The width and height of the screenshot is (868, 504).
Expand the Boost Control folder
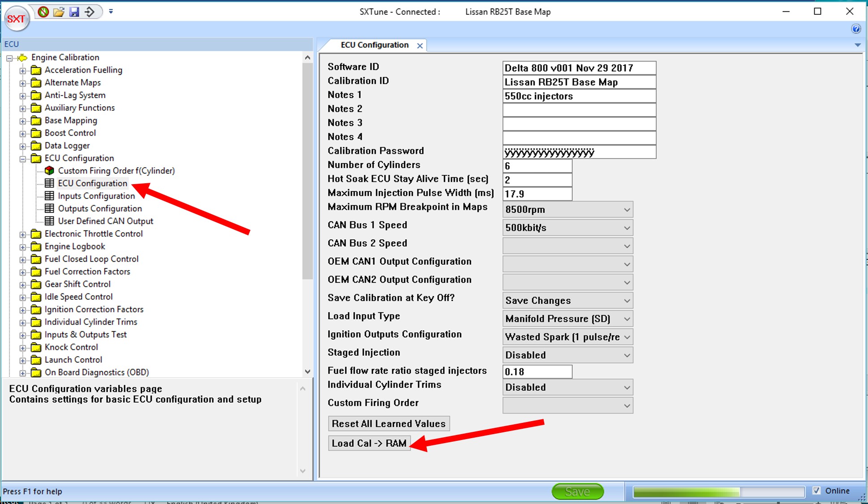click(23, 134)
